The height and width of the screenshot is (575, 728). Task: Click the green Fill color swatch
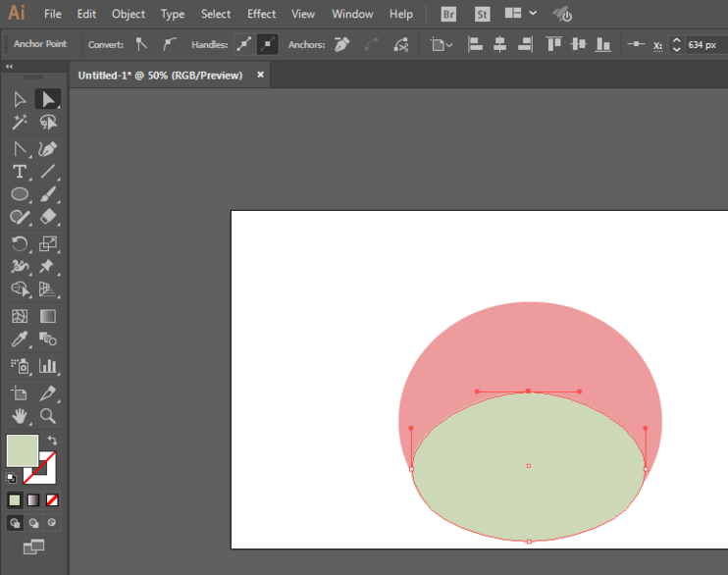point(22,450)
